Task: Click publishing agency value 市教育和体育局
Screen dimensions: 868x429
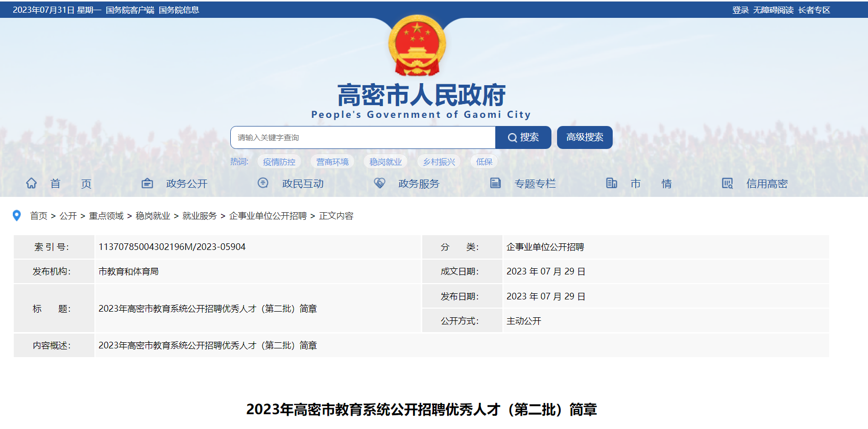Action: [129, 271]
